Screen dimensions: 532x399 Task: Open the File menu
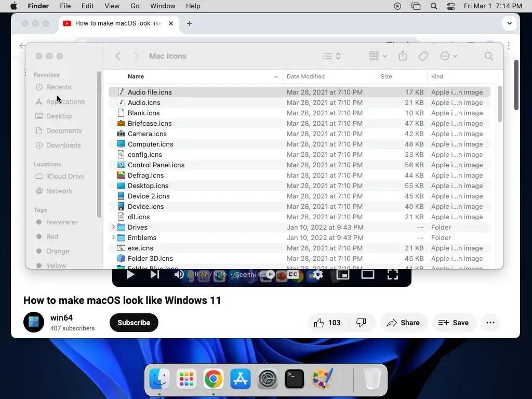65,6
